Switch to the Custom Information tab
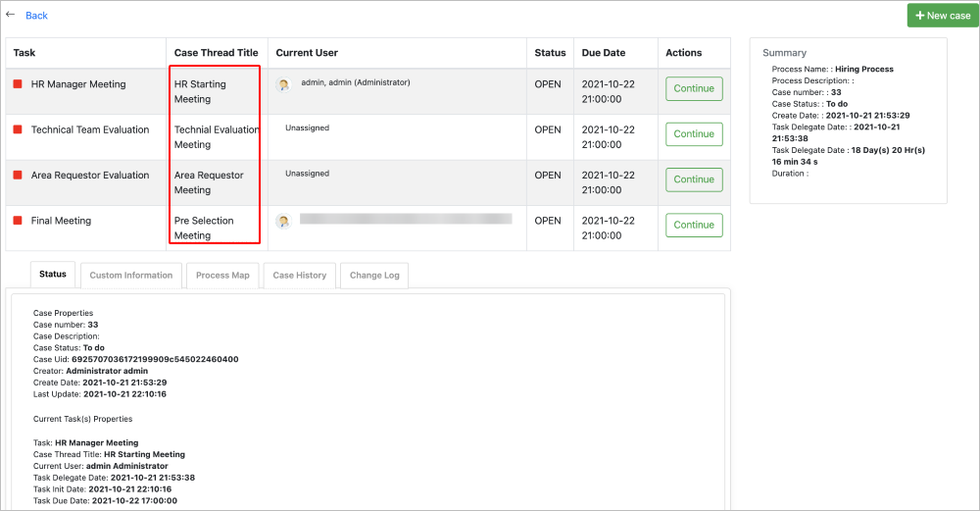 [x=131, y=276]
